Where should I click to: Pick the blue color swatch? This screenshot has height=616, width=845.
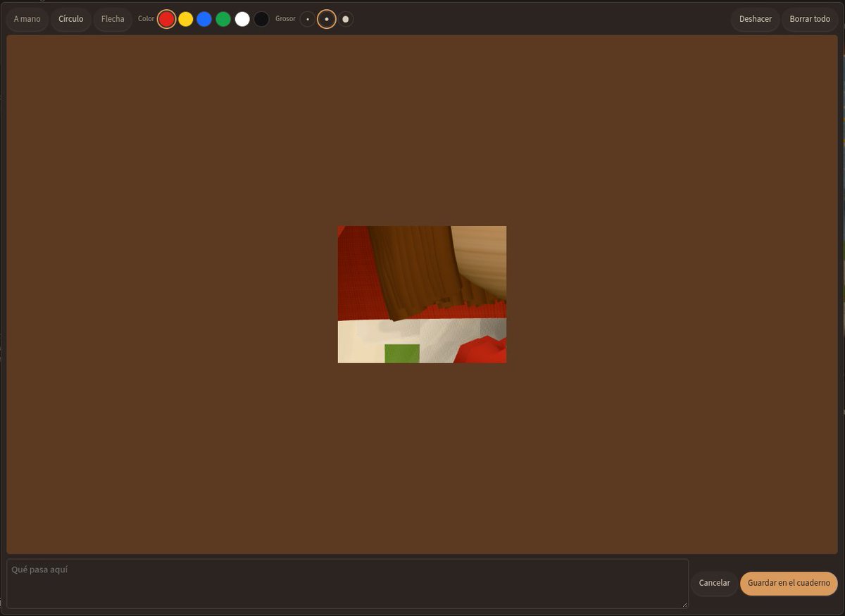point(204,19)
